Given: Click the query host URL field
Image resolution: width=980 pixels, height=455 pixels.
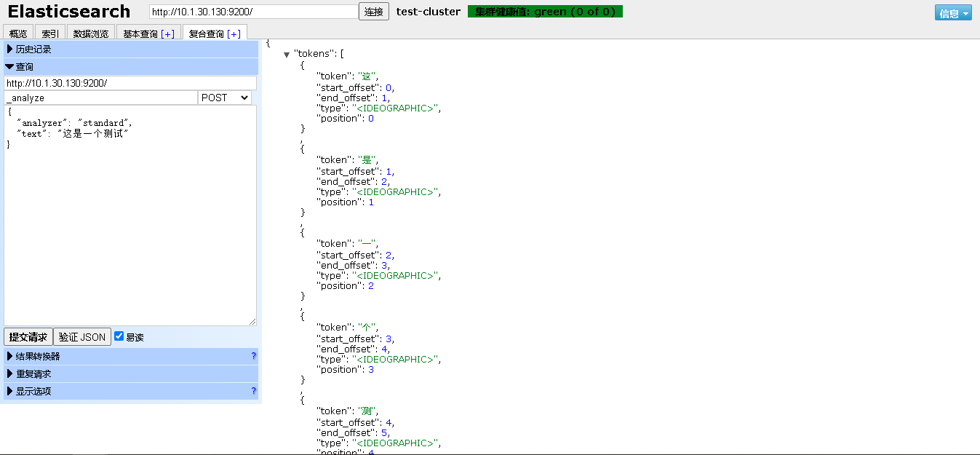Looking at the screenshot, I should coord(130,83).
